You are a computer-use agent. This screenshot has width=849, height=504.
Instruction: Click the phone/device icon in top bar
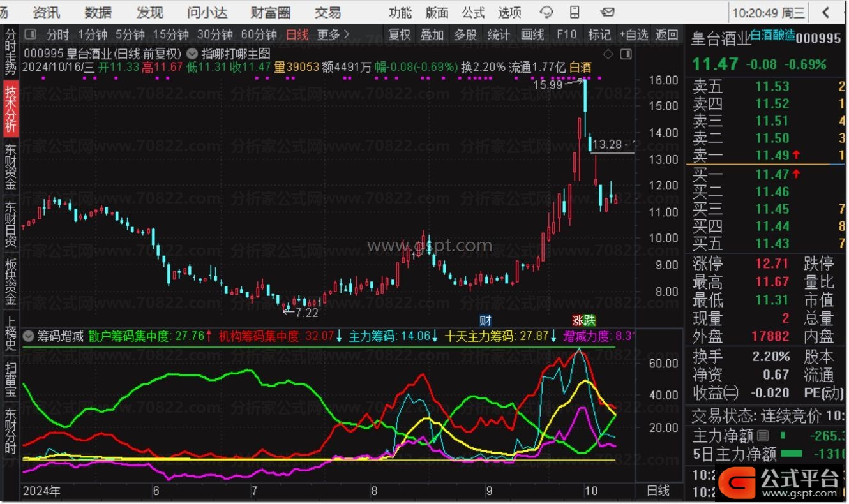575,12
